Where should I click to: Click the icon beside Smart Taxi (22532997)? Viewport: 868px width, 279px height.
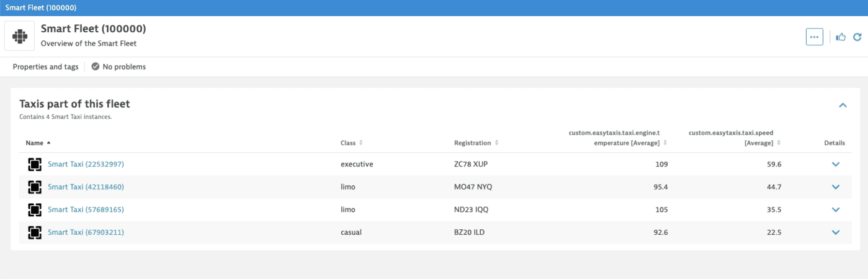(35, 164)
